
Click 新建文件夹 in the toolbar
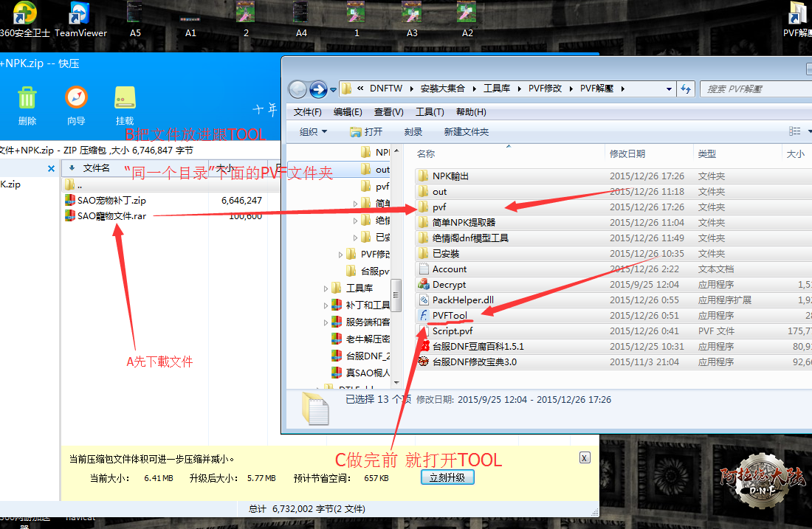click(x=466, y=132)
